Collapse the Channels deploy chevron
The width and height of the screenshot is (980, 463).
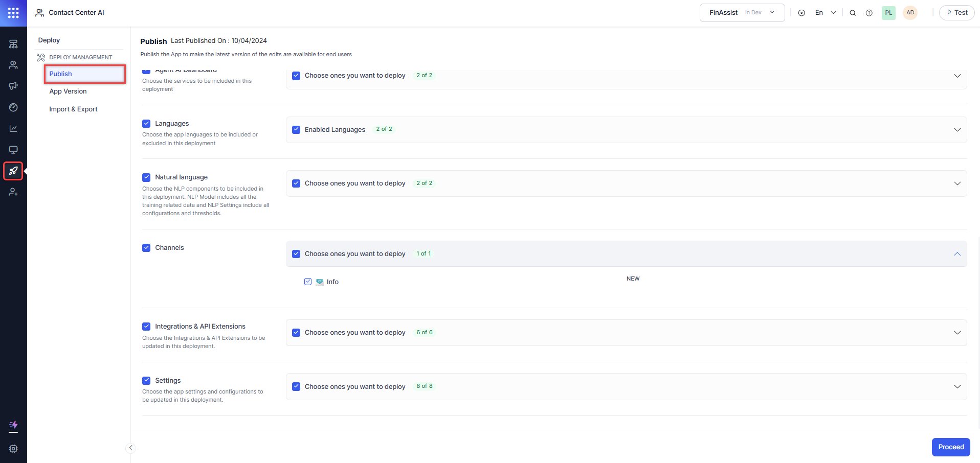click(957, 254)
